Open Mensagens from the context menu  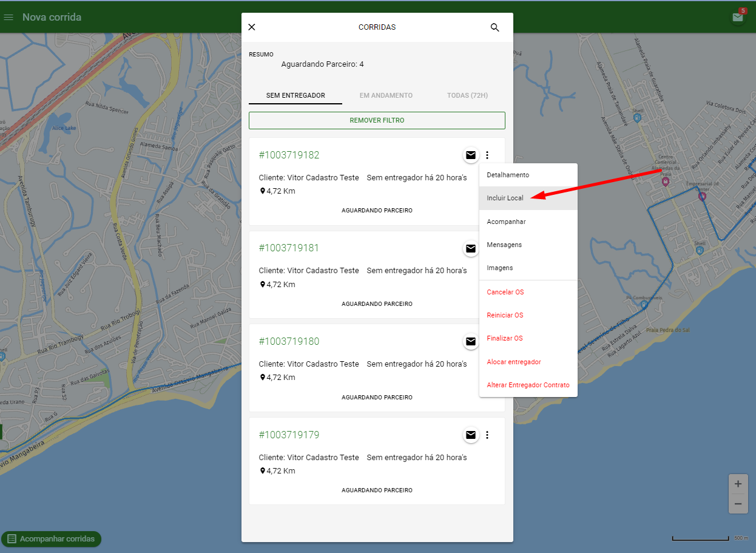tap(528, 245)
